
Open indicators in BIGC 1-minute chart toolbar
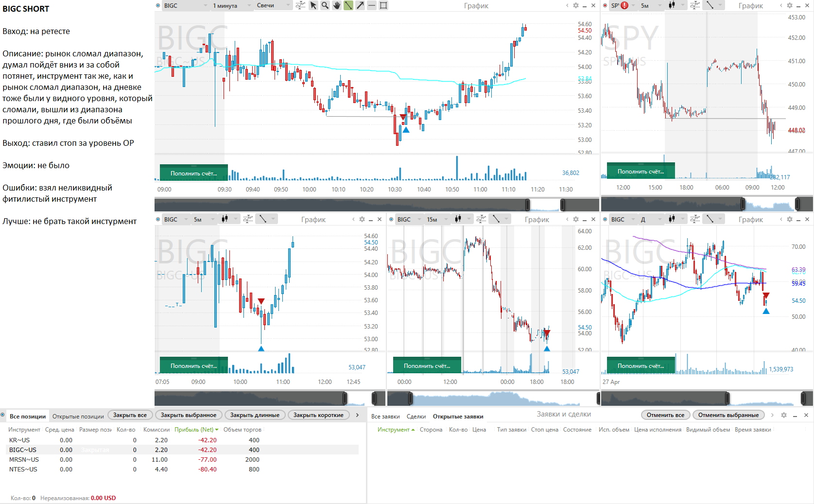click(301, 5)
